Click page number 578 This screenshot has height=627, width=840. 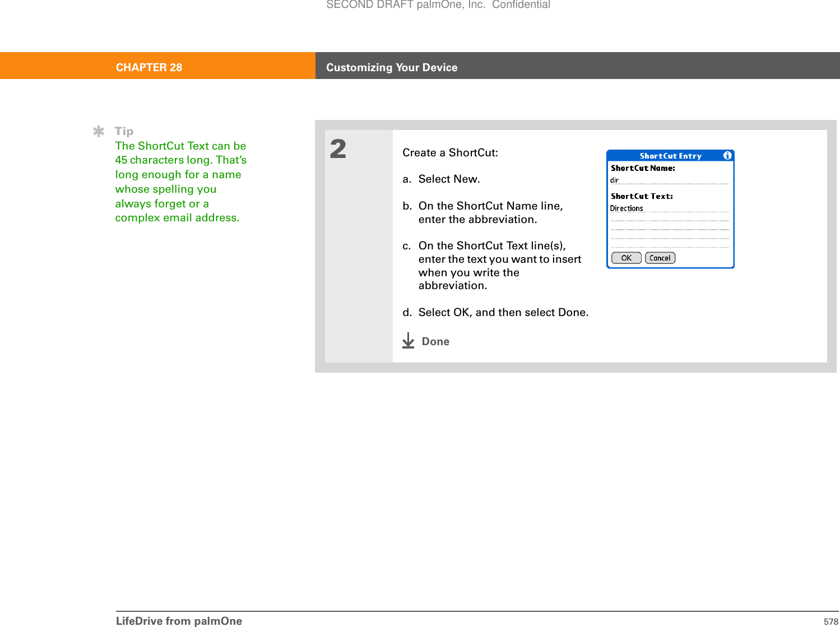click(831, 621)
